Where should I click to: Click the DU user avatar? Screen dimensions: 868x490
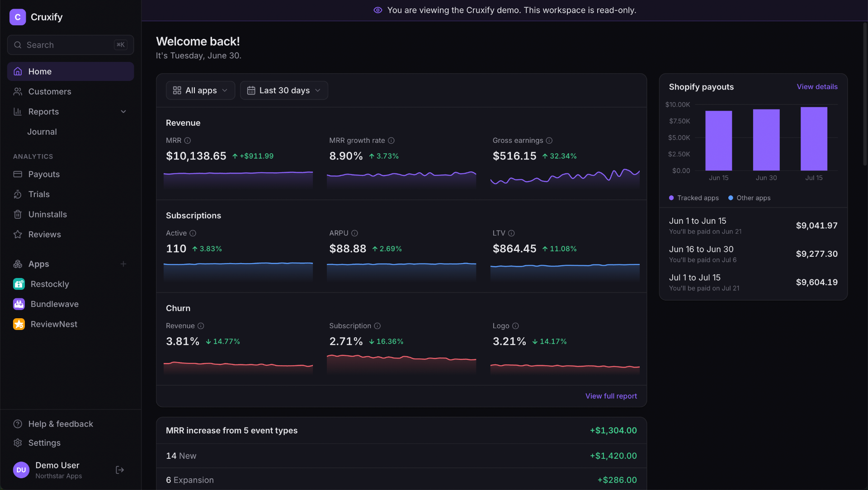coord(21,470)
